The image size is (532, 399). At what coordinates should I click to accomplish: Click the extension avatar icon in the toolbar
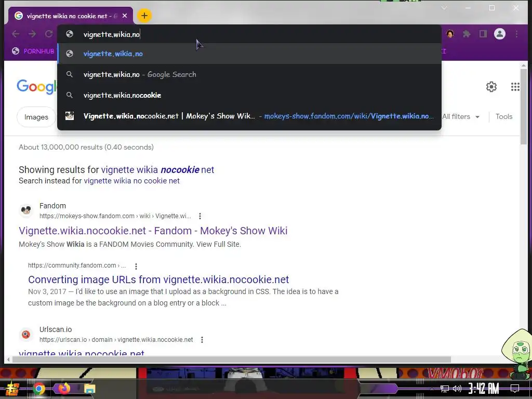tap(450, 34)
